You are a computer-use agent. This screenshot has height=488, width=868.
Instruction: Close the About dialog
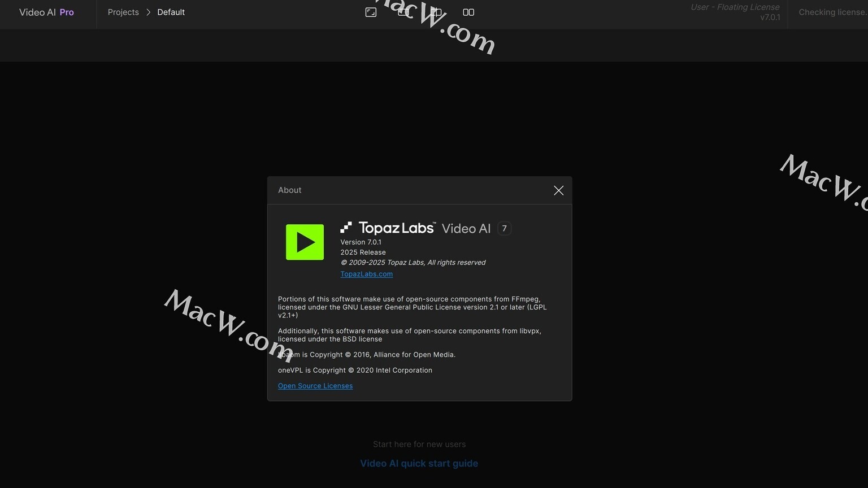click(x=558, y=190)
